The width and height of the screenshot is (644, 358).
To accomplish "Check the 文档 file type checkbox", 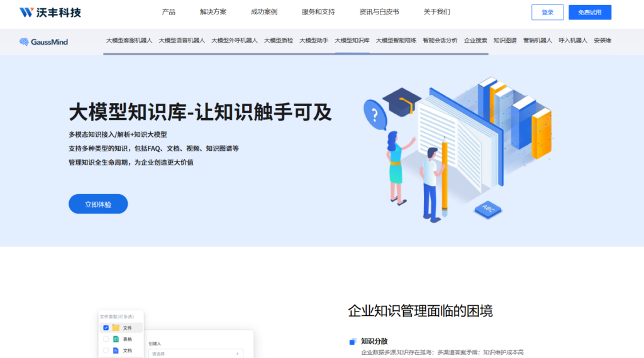I will coord(106,350).
